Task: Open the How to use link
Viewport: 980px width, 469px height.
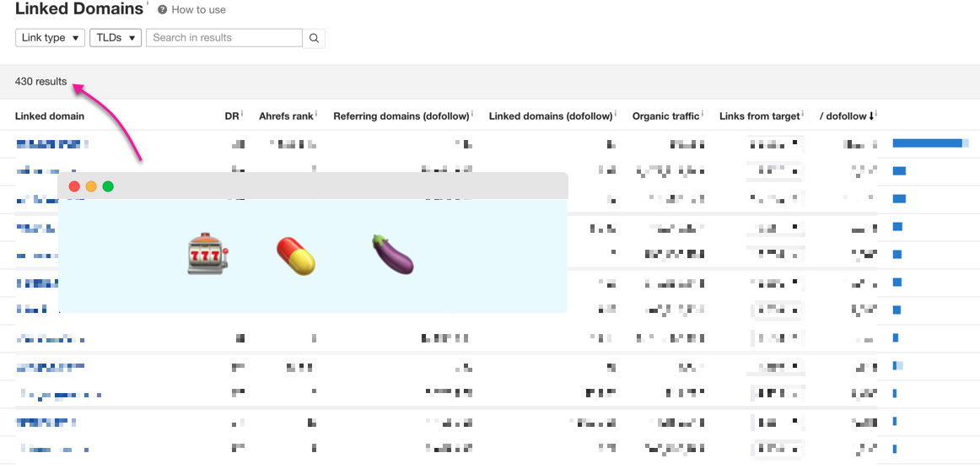Action: pos(198,10)
